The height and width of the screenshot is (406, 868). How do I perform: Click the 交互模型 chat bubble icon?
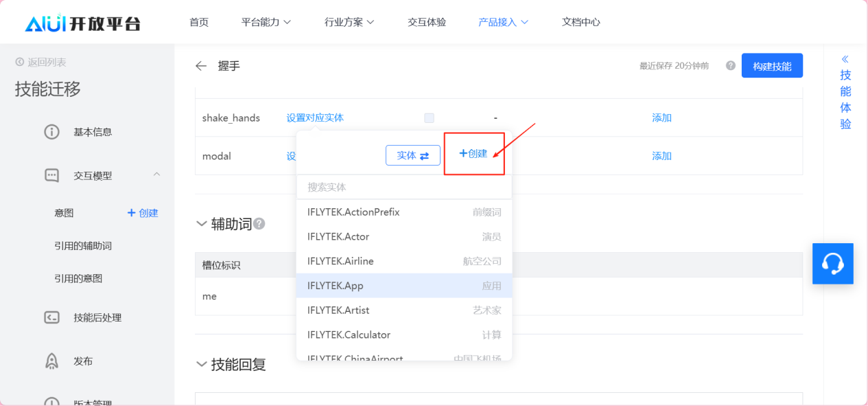[x=51, y=176]
